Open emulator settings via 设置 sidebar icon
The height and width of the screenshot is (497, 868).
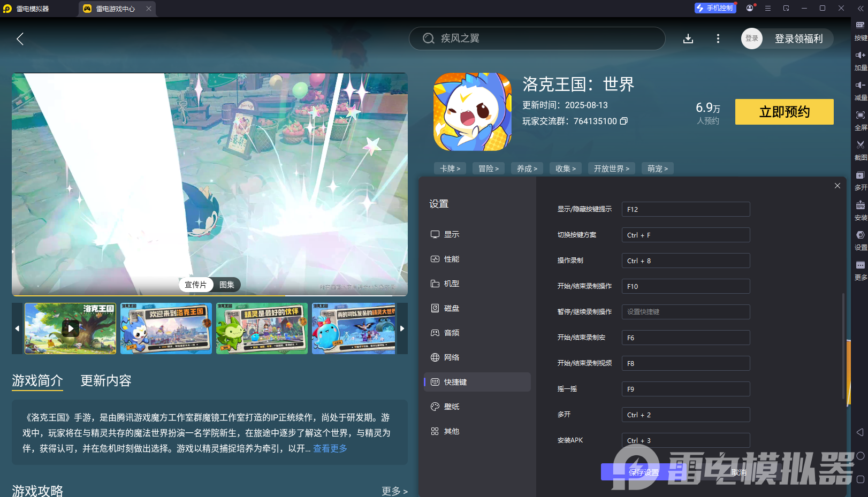pyautogui.click(x=860, y=234)
